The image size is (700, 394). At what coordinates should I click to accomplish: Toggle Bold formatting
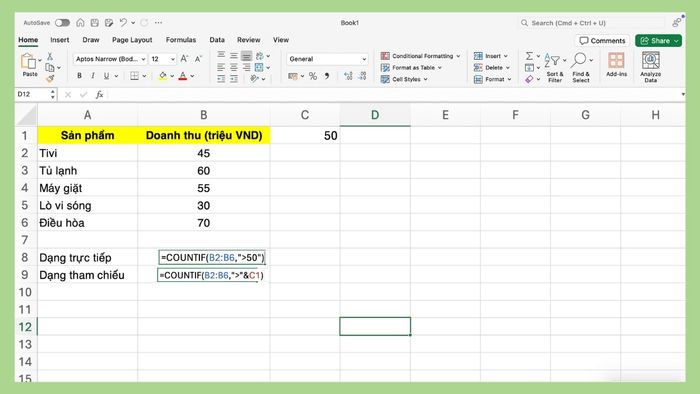pyautogui.click(x=79, y=76)
